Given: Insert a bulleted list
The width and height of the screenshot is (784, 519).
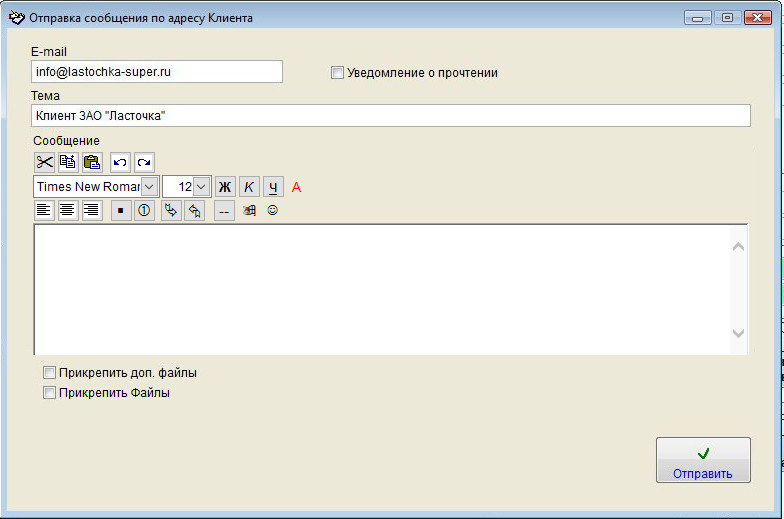Looking at the screenshot, I should [120, 210].
